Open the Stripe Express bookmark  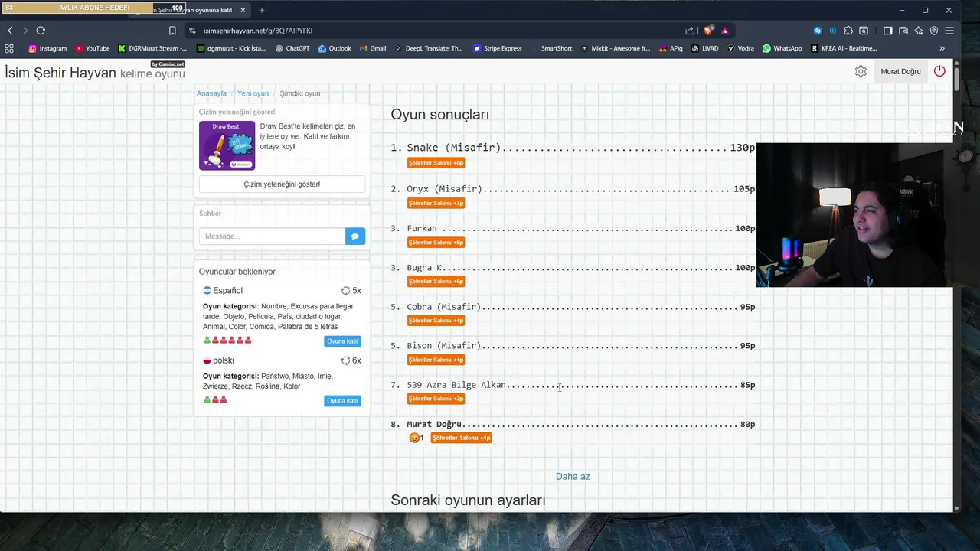[x=497, y=48]
